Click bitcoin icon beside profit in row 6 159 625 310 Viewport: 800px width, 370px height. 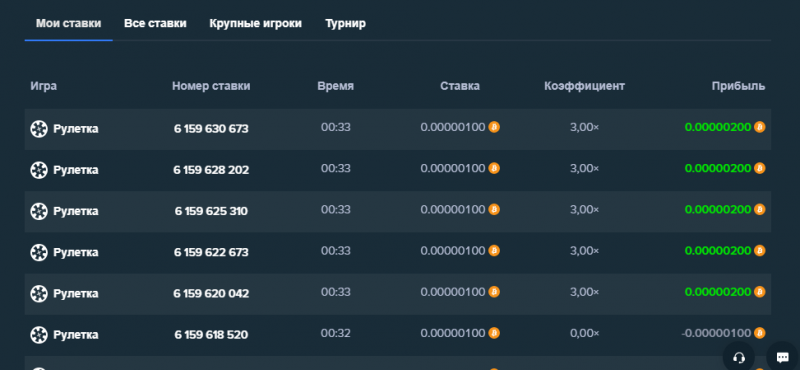(760, 209)
